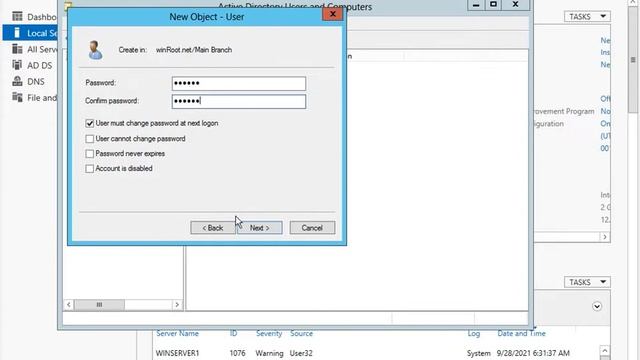Sort events by Source column

point(301,333)
